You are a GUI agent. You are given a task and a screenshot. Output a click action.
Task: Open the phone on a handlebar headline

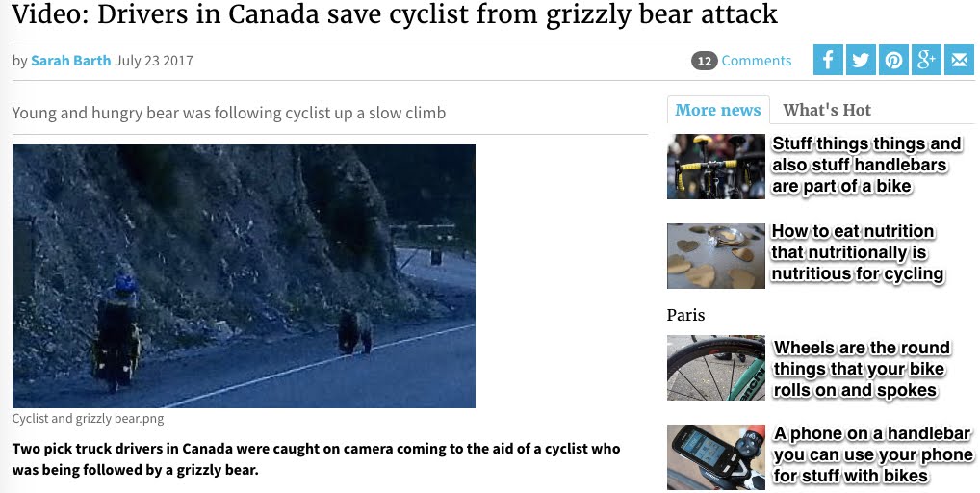(872, 454)
